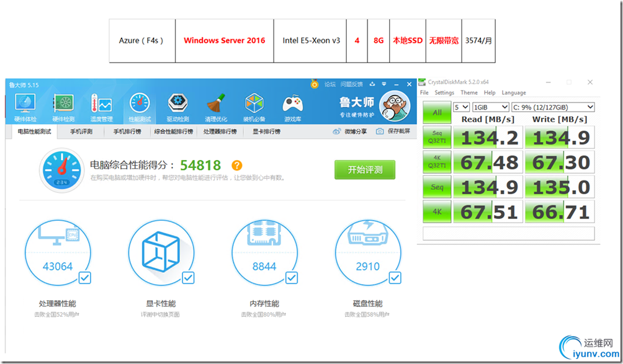Click CrystalDiskMark title bar app icon

[x=422, y=82]
